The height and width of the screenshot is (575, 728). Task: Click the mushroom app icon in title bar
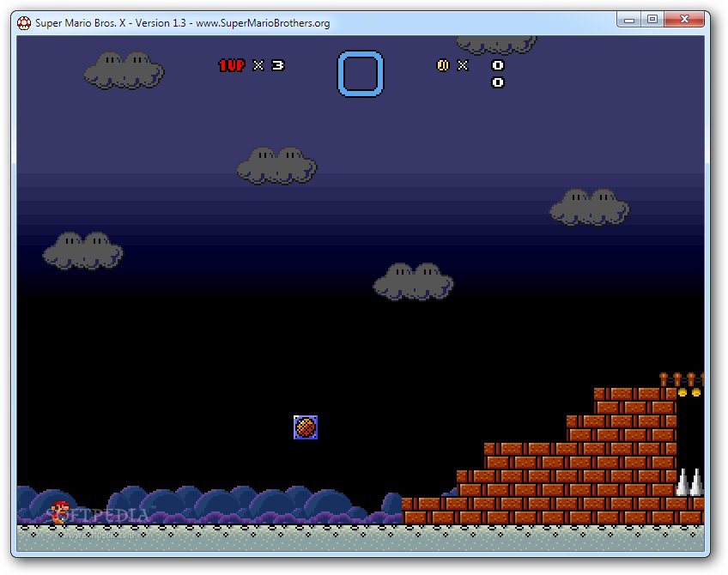coord(24,22)
